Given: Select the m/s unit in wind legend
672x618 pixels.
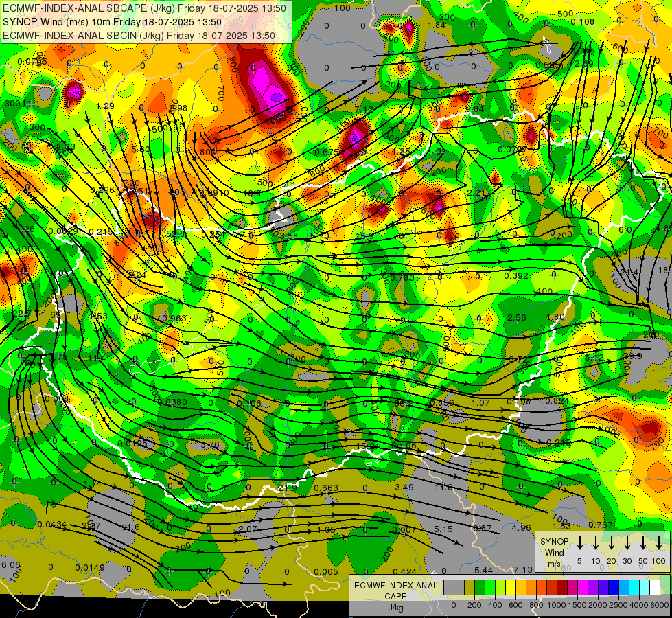Looking at the screenshot, I should [x=554, y=564].
